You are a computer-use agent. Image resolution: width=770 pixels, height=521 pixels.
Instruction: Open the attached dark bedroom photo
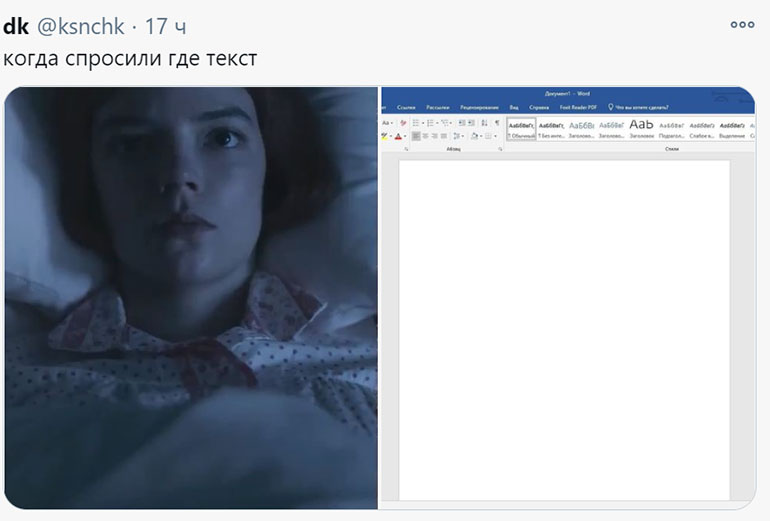pos(191,298)
